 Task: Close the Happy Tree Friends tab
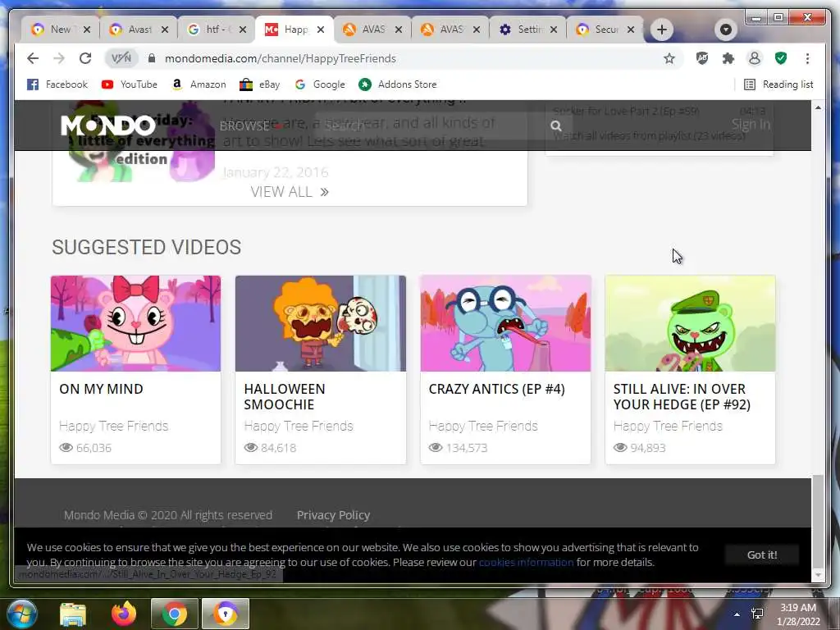[321, 30]
